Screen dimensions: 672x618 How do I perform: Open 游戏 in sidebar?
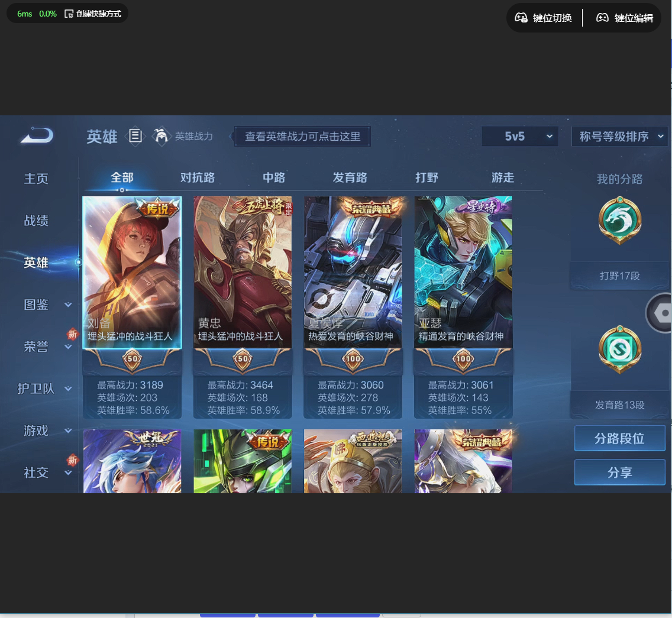[x=36, y=431]
